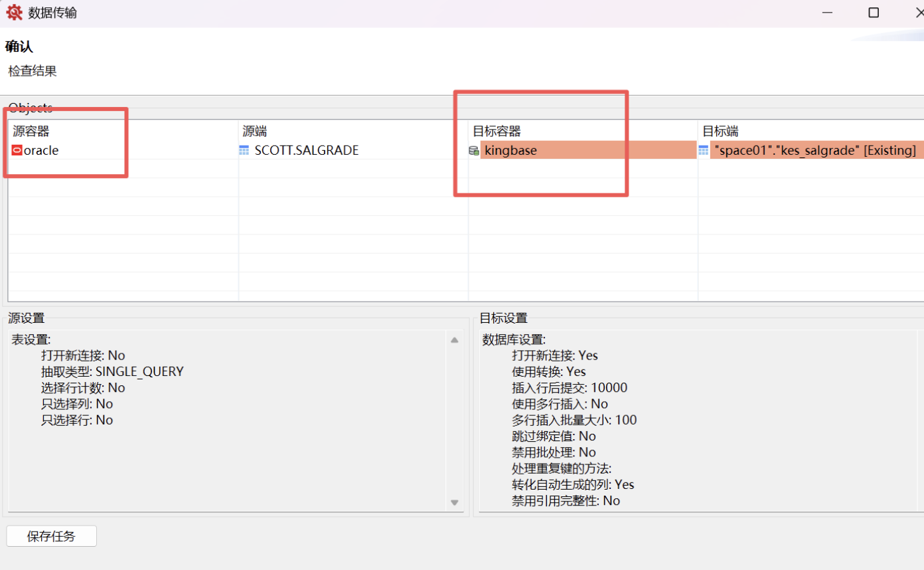924x570 pixels.
Task: Click the 源容器 column header
Action: (31, 132)
